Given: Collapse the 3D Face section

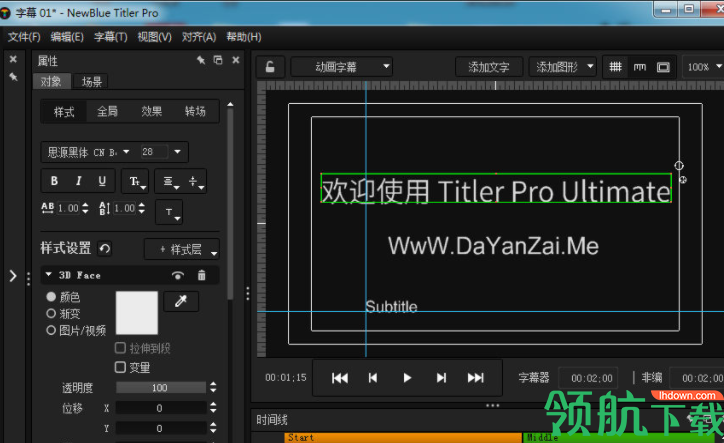Looking at the screenshot, I should [48, 275].
